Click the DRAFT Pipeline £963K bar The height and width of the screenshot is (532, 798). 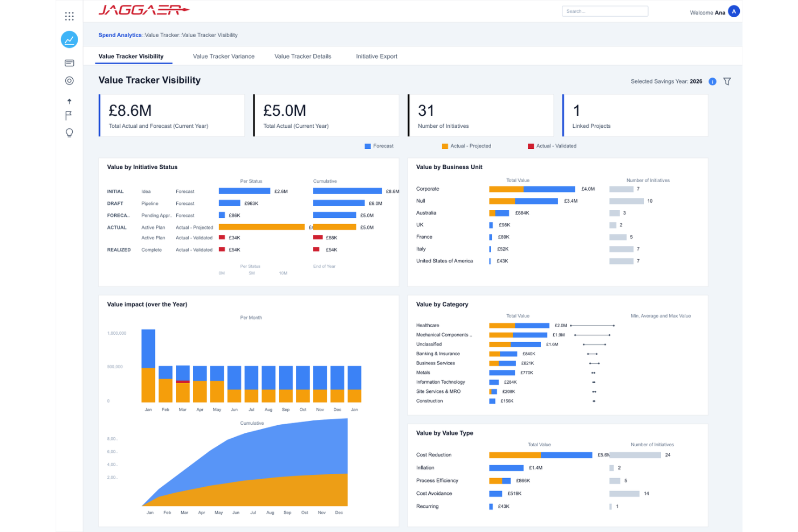(230, 203)
